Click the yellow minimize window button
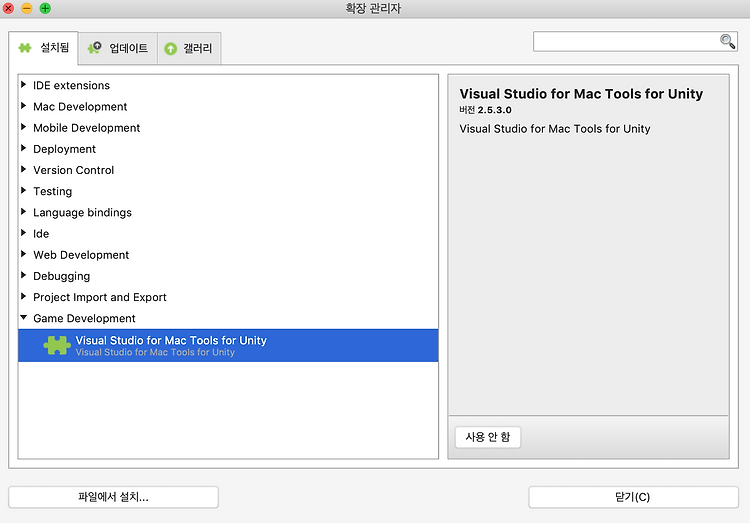750x523 pixels. tap(27, 8)
